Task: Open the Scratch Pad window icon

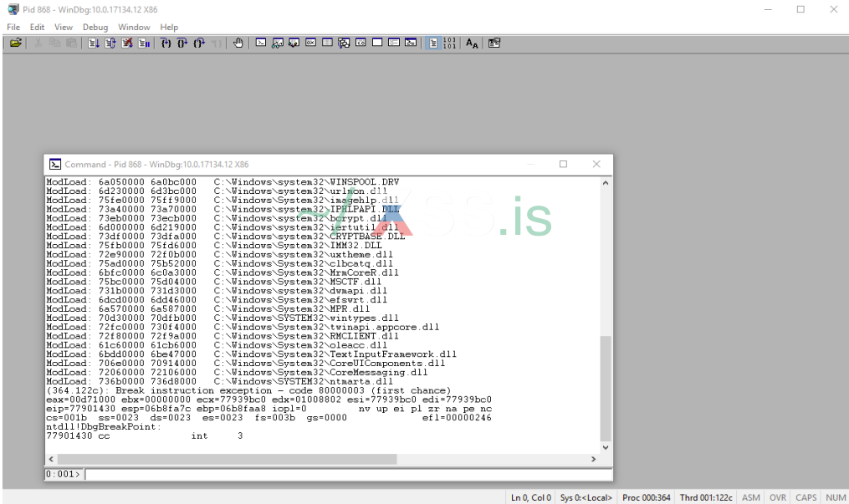Action: point(377,43)
